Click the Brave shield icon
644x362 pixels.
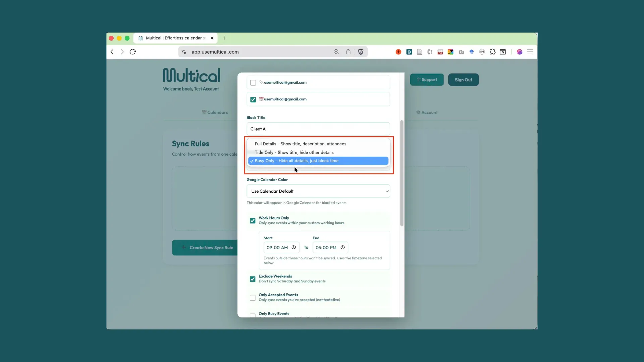tap(361, 52)
